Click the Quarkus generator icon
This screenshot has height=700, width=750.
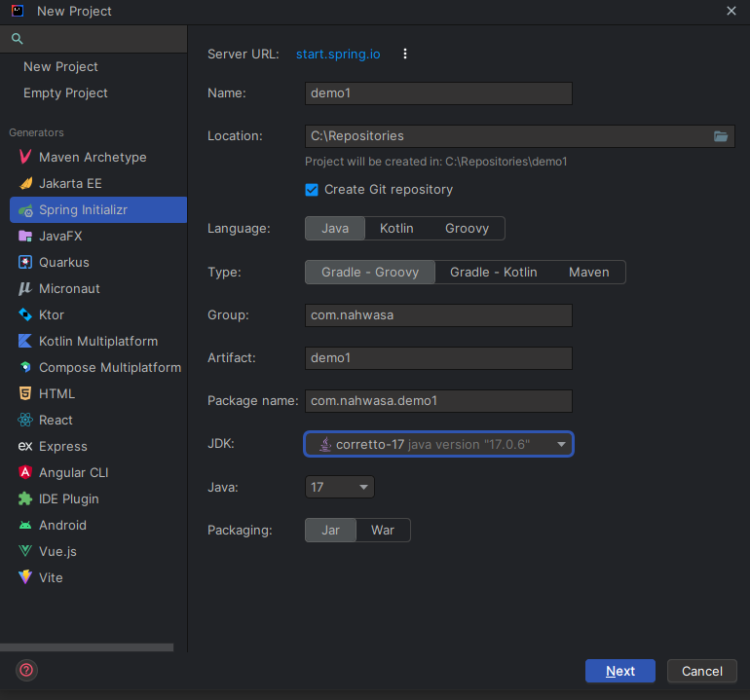[25, 262]
